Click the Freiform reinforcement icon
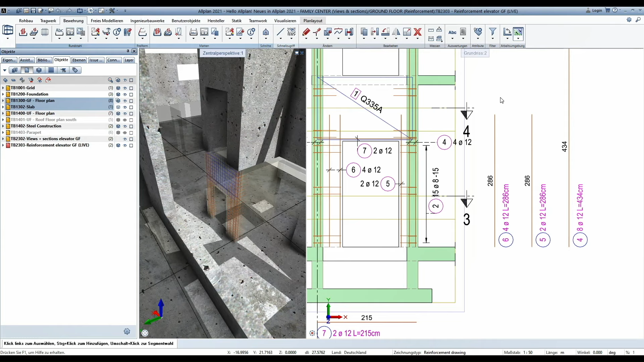Screen dimensions: 644x362 142,32
